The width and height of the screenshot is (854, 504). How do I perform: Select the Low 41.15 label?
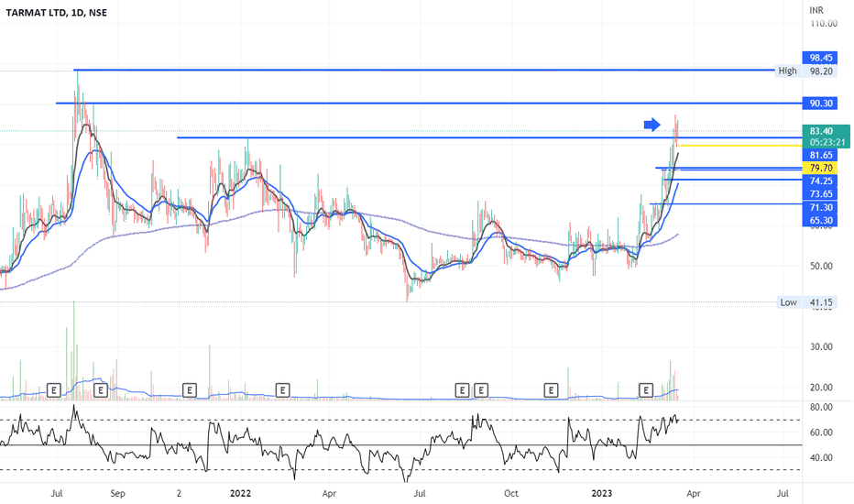806,302
